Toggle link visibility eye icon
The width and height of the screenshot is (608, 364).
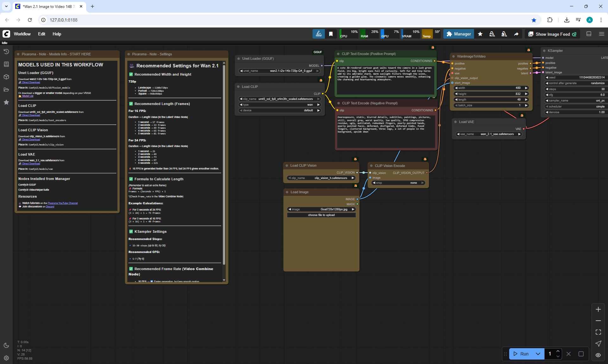[x=598, y=355]
